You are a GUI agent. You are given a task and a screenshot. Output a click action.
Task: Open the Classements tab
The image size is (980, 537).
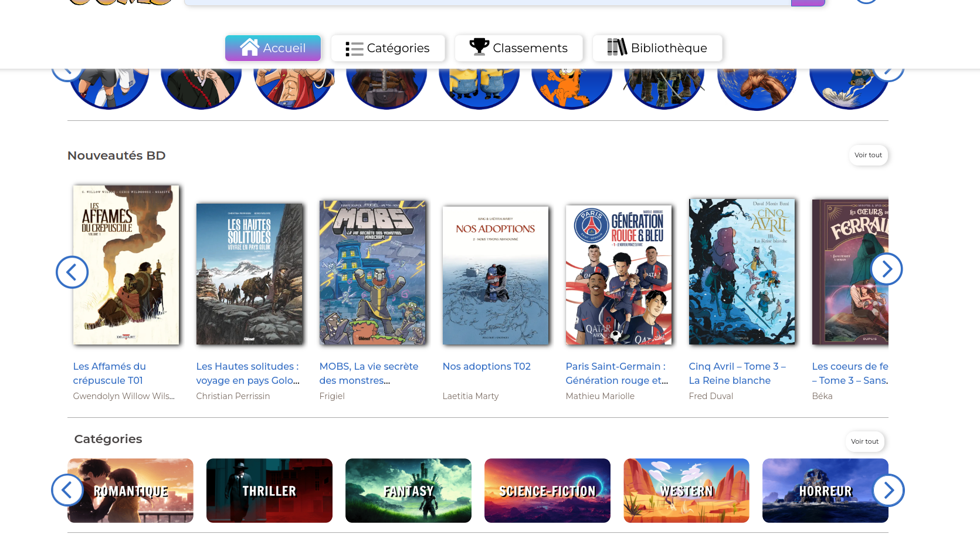(x=518, y=48)
